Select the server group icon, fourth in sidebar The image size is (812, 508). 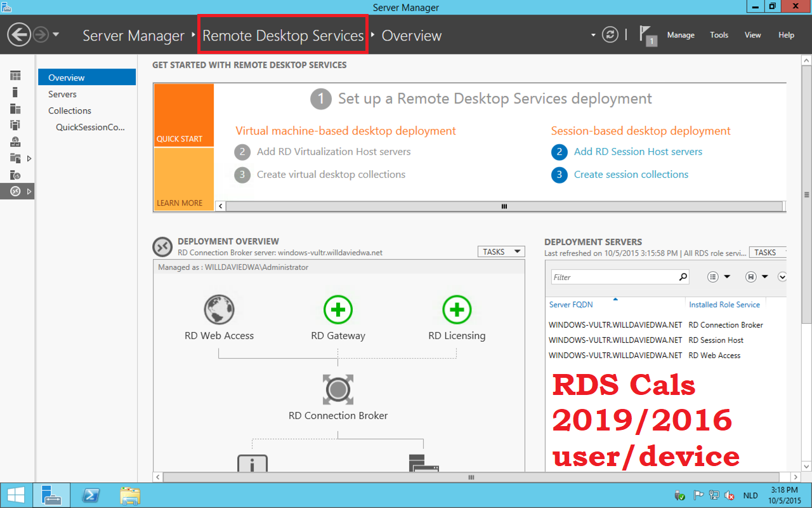[x=15, y=125]
